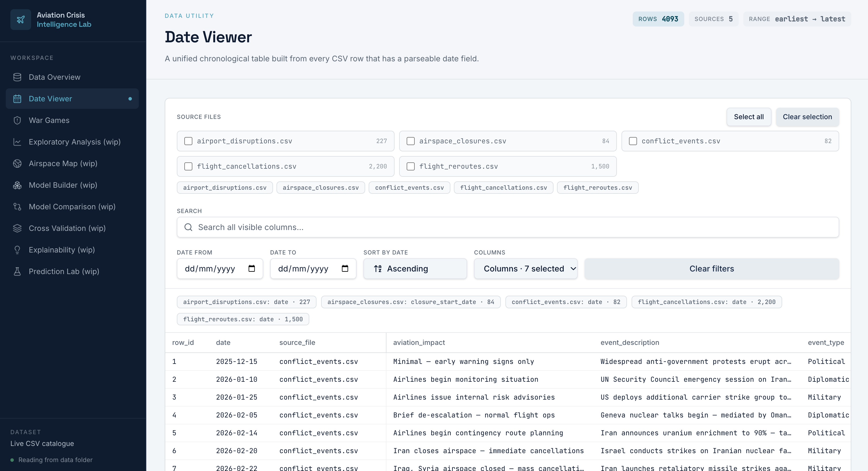Click the conflict_events.csv source chip
868x471 pixels.
pyautogui.click(x=410, y=187)
